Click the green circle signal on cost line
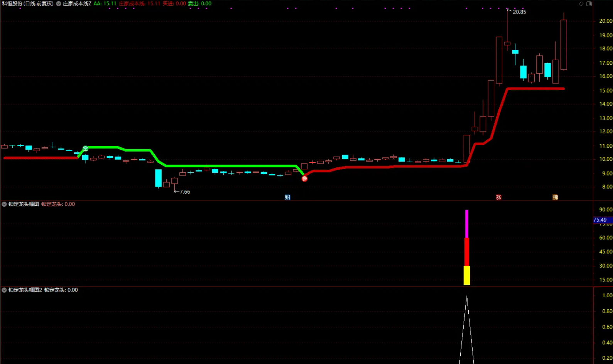 pos(85,148)
